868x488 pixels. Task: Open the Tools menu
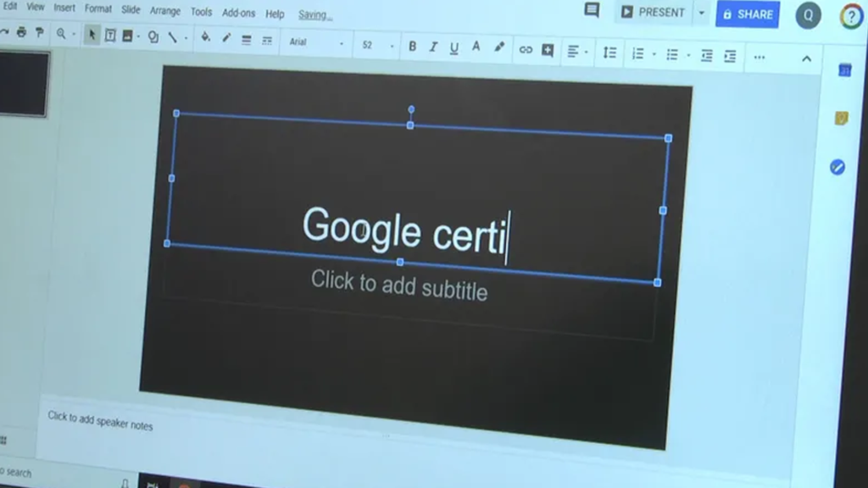(201, 12)
